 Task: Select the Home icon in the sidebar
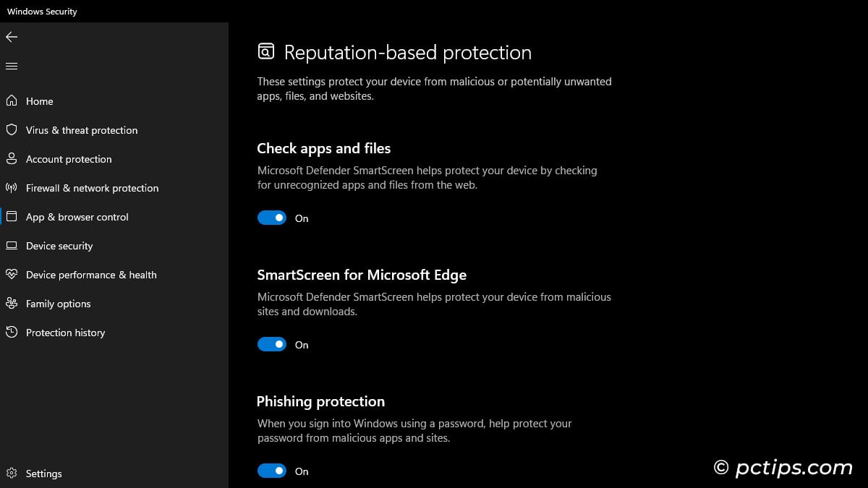12,101
